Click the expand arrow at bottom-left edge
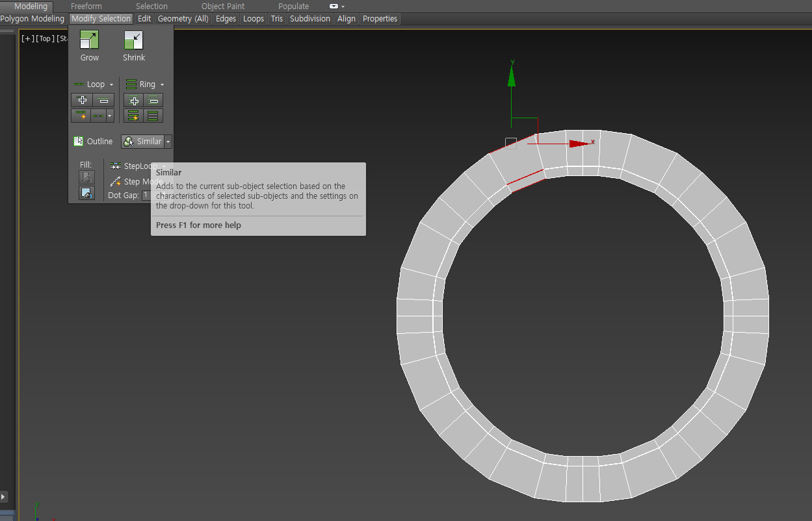The height and width of the screenshot is (521, 812). (x=3, y=496)
